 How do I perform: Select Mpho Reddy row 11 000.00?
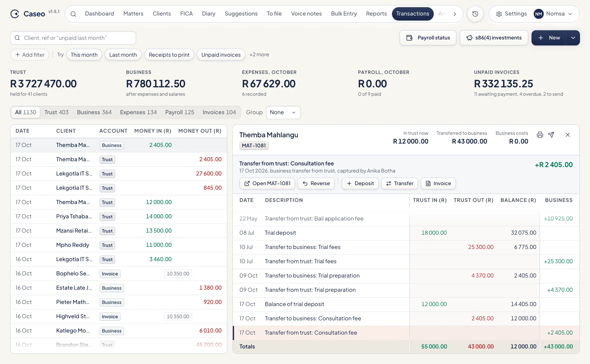pyautogui.click(x=119, y=245)
